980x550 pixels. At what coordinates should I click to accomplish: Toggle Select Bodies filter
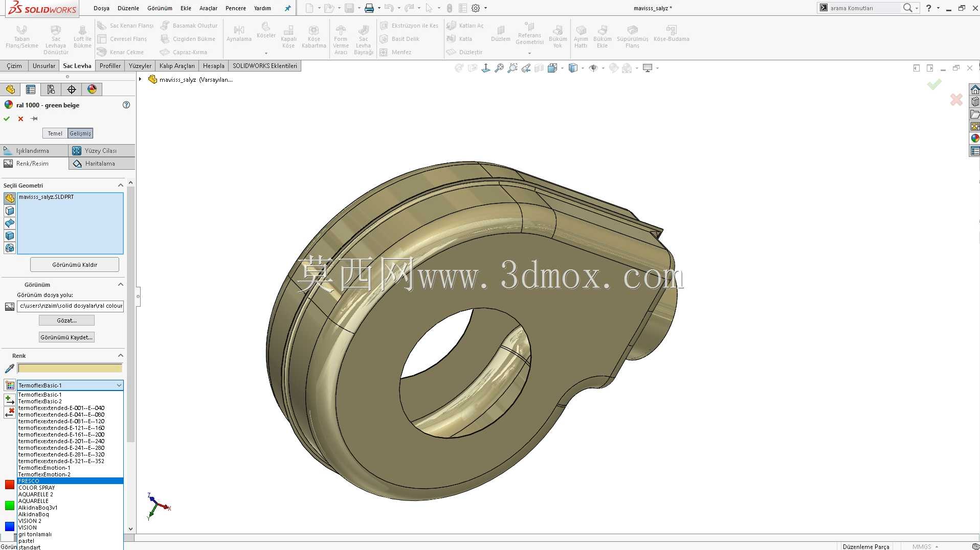(x=10, y=236)
